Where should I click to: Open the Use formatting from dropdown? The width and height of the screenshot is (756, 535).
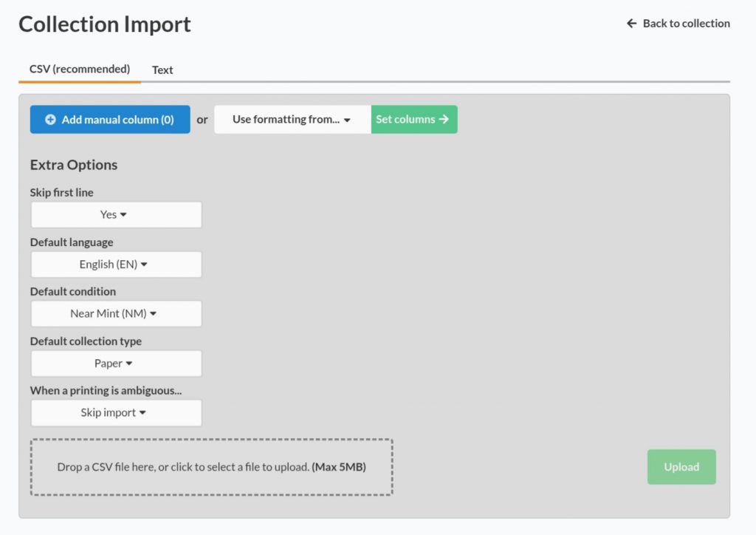(292, 119)
